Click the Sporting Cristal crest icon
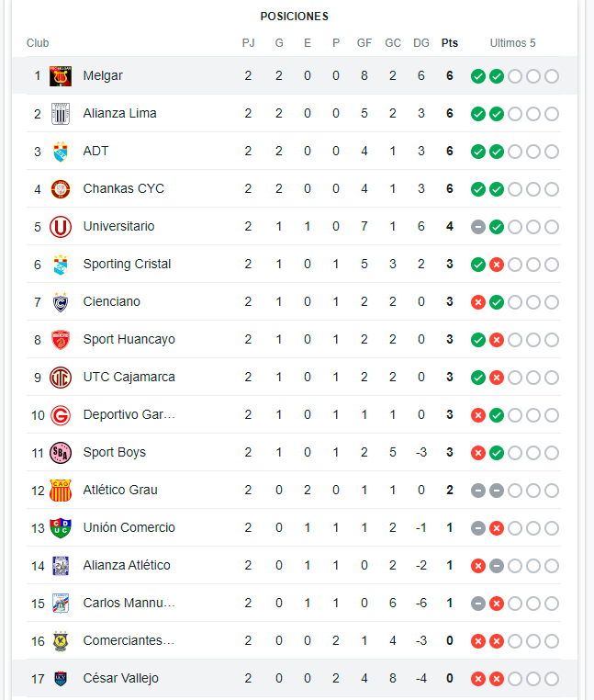 click(61, 265)
